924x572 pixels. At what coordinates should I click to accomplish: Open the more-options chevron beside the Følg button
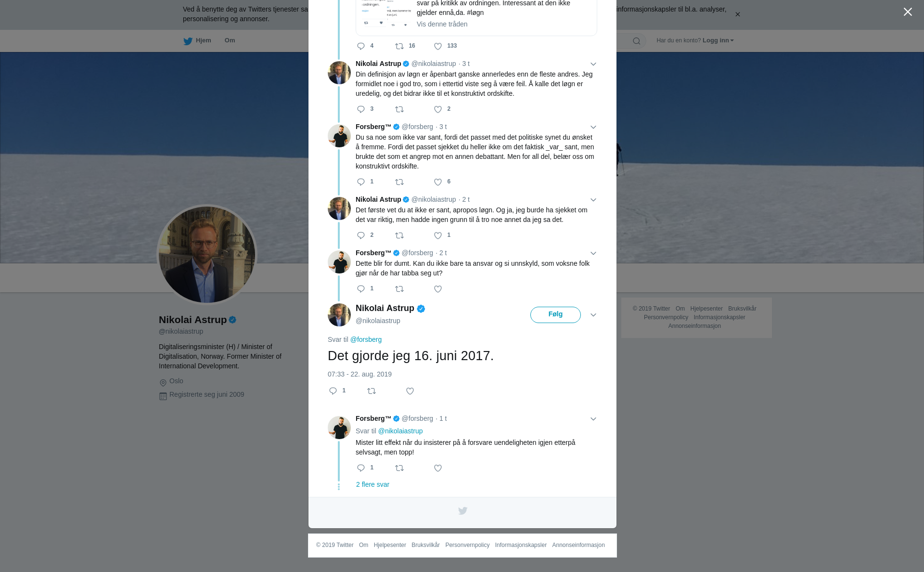click(x=593, y=315)
